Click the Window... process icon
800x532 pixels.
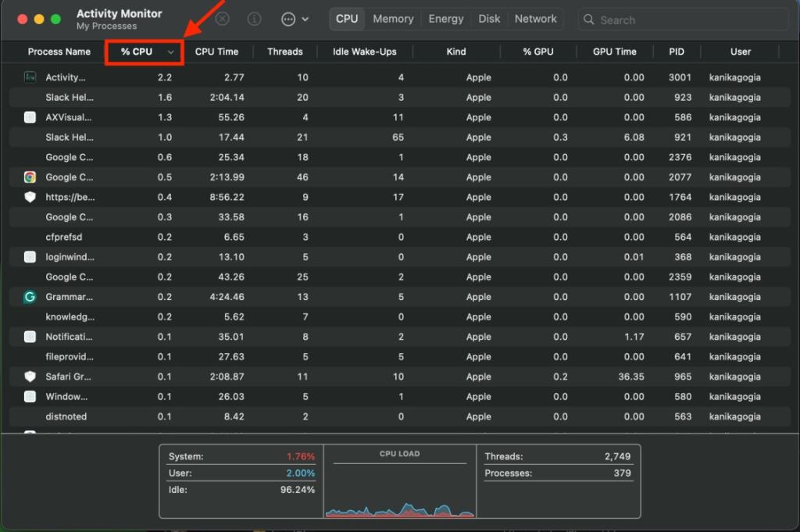[x=30, y=396]
